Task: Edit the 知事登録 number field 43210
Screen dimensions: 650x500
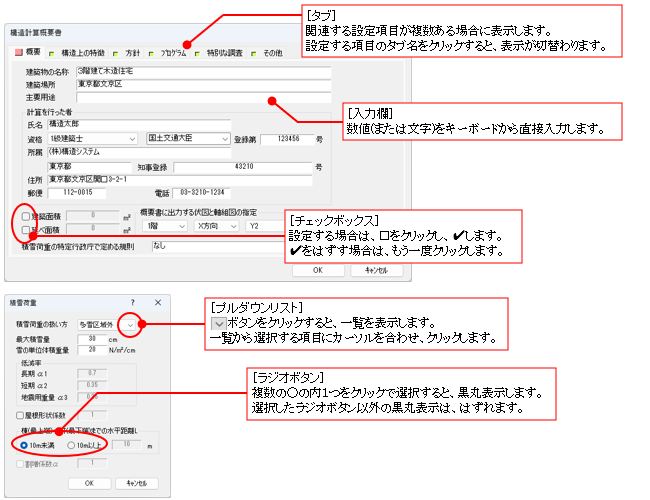Action: tap(243, 167)
